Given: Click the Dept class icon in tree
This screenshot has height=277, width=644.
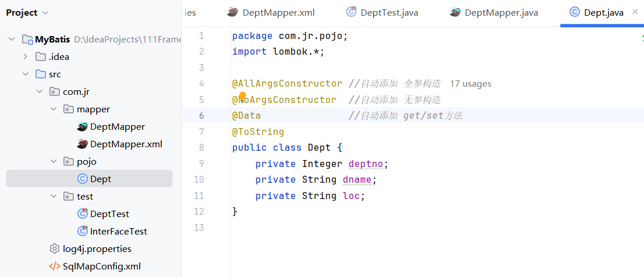Looking at the screenshot, I should pos(83,179).
